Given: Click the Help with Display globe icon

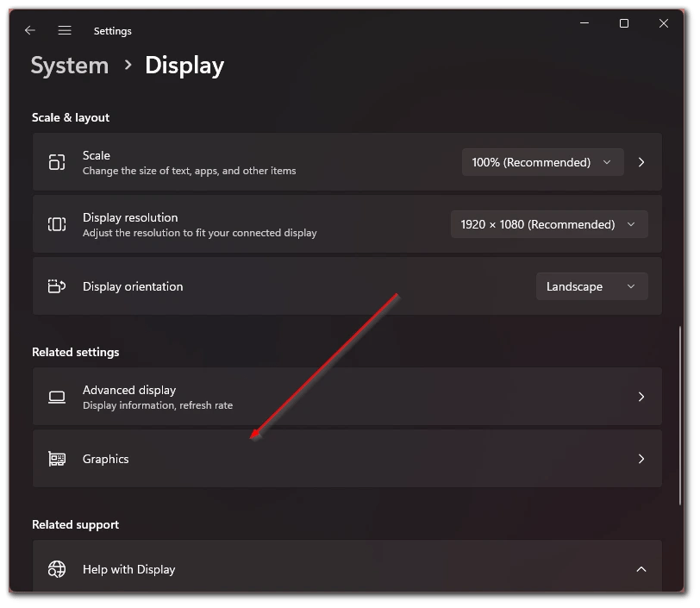Looking at the screenshot, I should (x=57, y=569).
